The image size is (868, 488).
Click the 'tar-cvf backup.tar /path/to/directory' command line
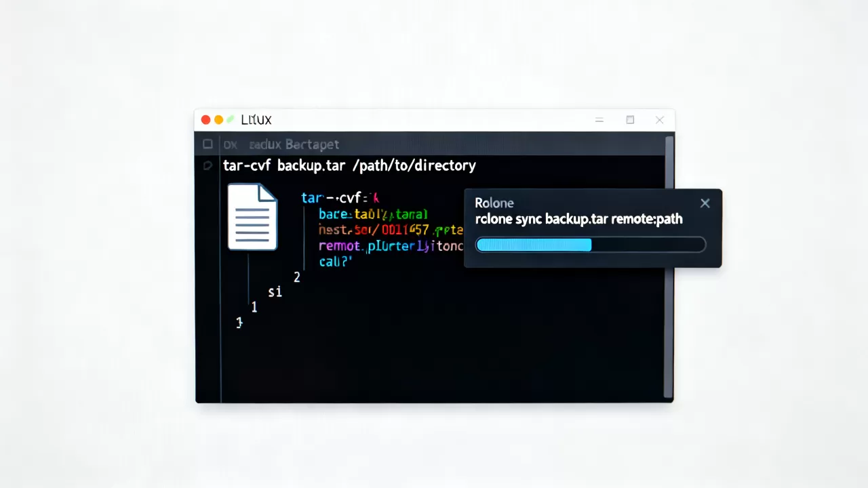pos(349,165)
